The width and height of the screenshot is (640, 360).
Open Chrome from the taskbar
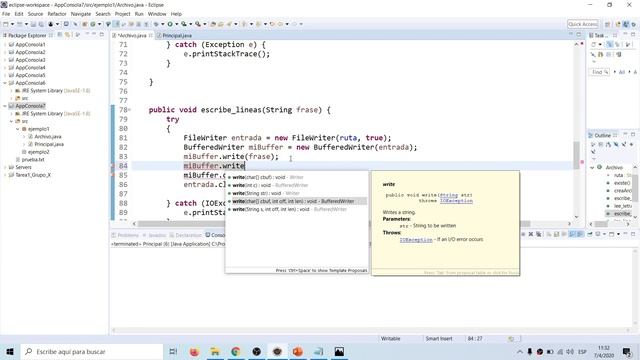[236, 351]
